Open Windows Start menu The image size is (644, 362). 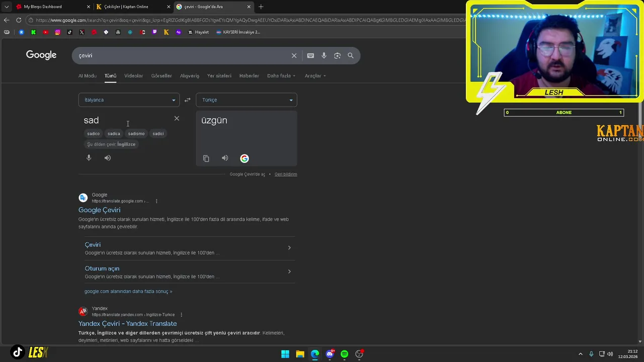285,354
